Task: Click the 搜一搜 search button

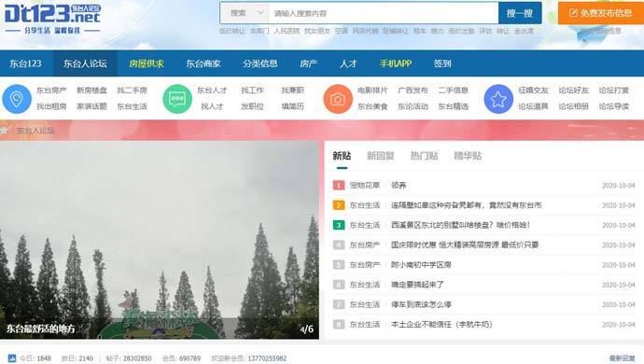Action: pyautogui.click(x=520, y=13)
